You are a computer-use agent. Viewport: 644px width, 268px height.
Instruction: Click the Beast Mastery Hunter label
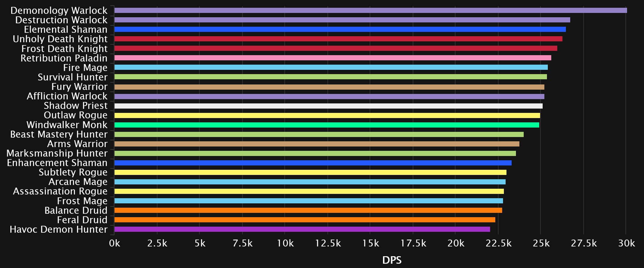coord(59,134)
